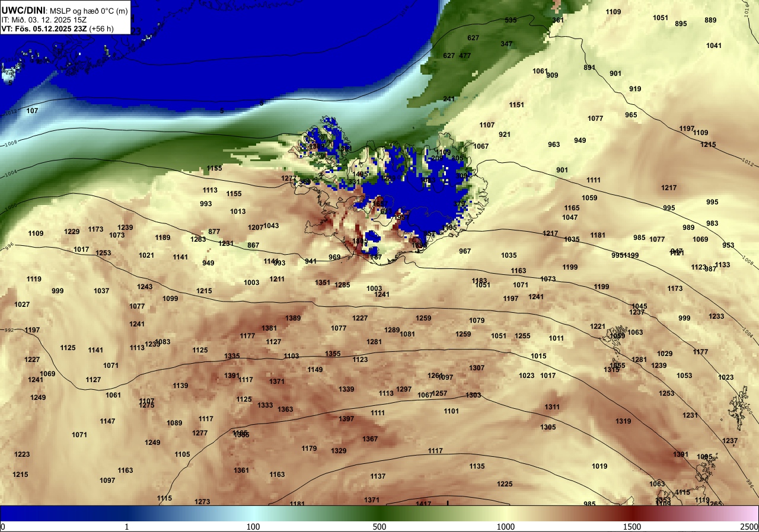The height and width of the screenshot is (532, 759).
Task: Click the 100 label under colour scale
Action: [x=253, y=527]
